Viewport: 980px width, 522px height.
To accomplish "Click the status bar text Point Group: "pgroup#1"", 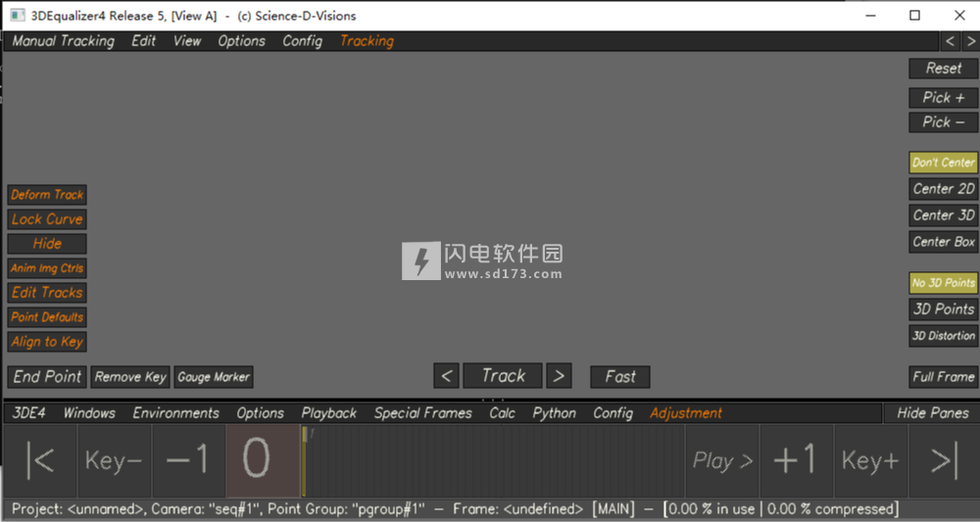I will click(346, 509).
